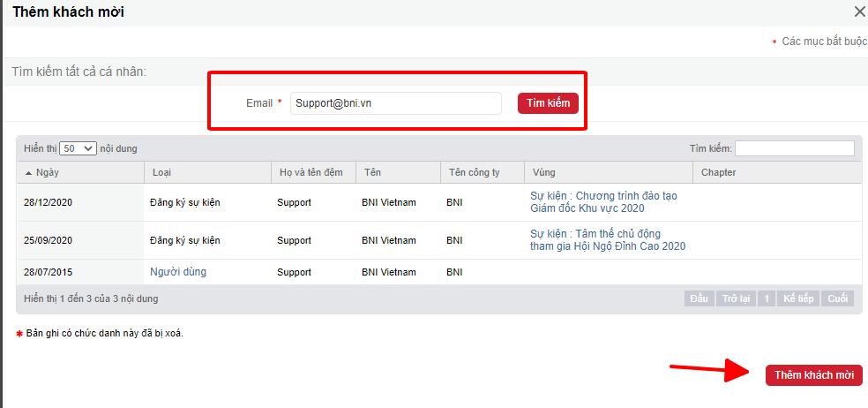This screenshot has height=408, width=868.
Task: Sort by Chapter column header
Action: [777, 172]
